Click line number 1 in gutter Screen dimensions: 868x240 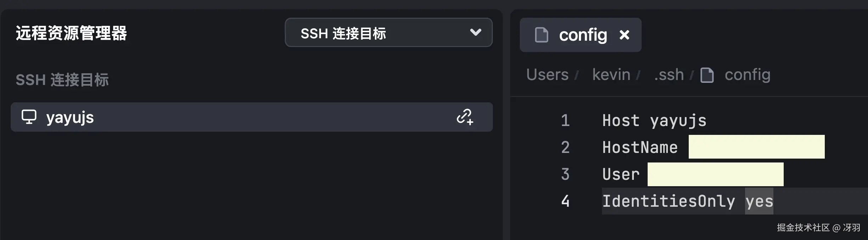[x=565, y=121]
